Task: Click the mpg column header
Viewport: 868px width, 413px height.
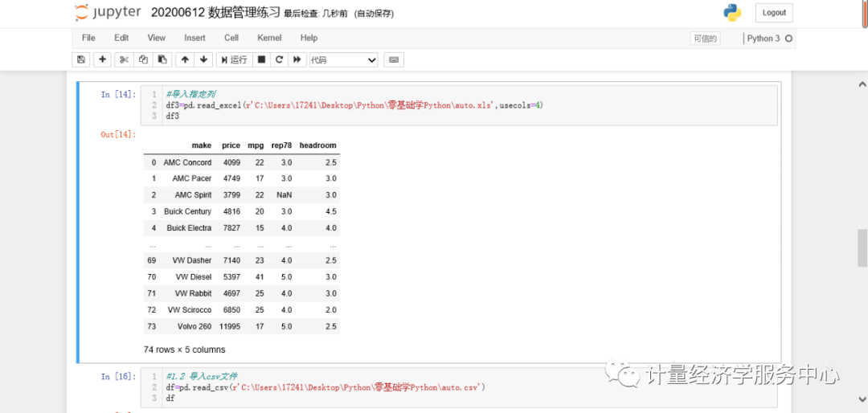Action: pyautogui.click(x=256, y=145)
